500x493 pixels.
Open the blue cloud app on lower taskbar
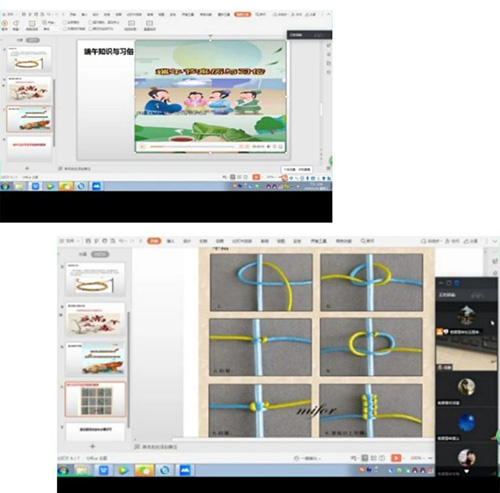185,470
